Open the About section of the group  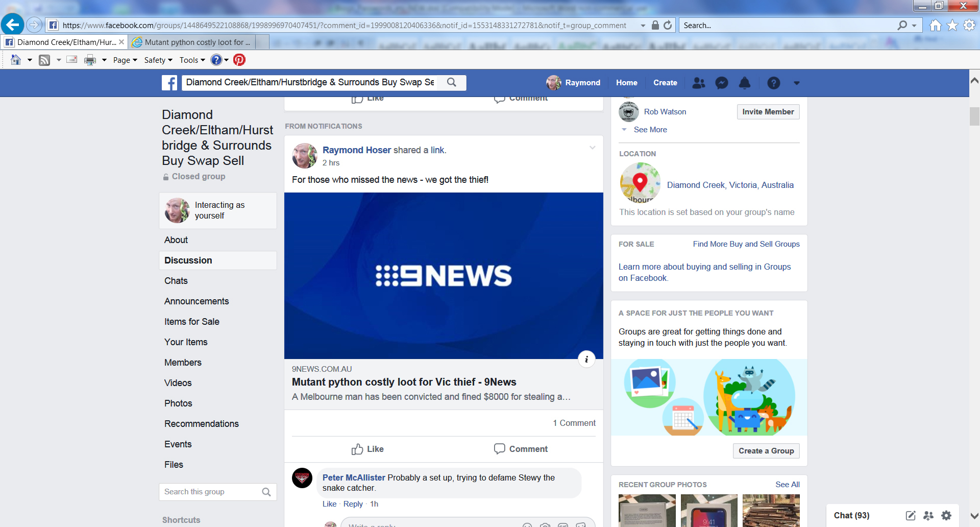[176, 240]
